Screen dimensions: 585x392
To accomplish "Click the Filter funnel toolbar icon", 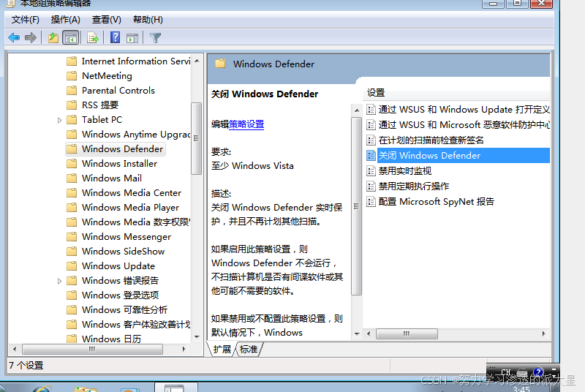I will click(x=155, y=38).
